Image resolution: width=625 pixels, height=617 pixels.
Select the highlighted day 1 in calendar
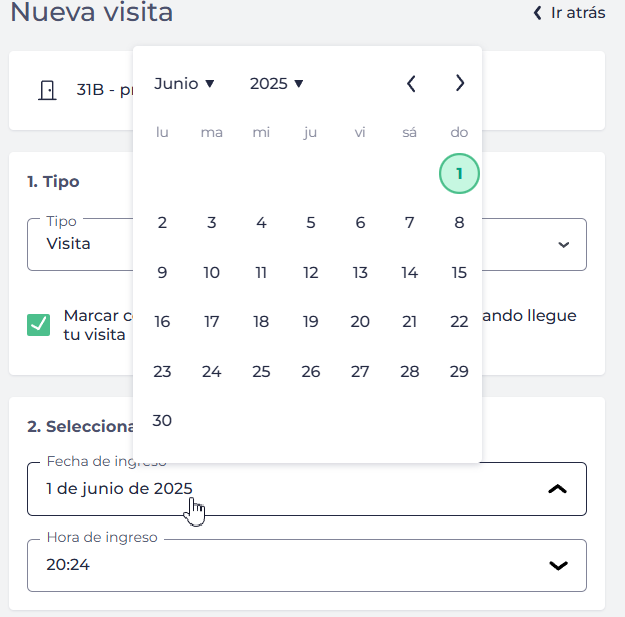click(459, 174)
